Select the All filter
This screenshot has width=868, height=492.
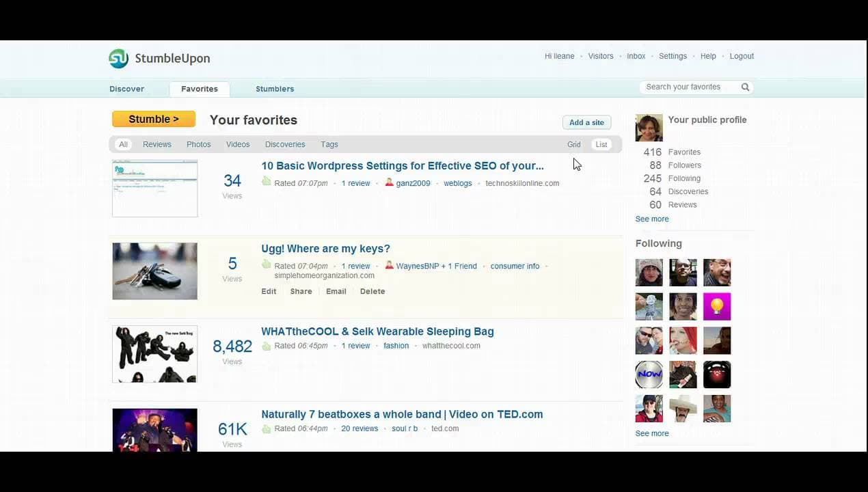point(123,144)
